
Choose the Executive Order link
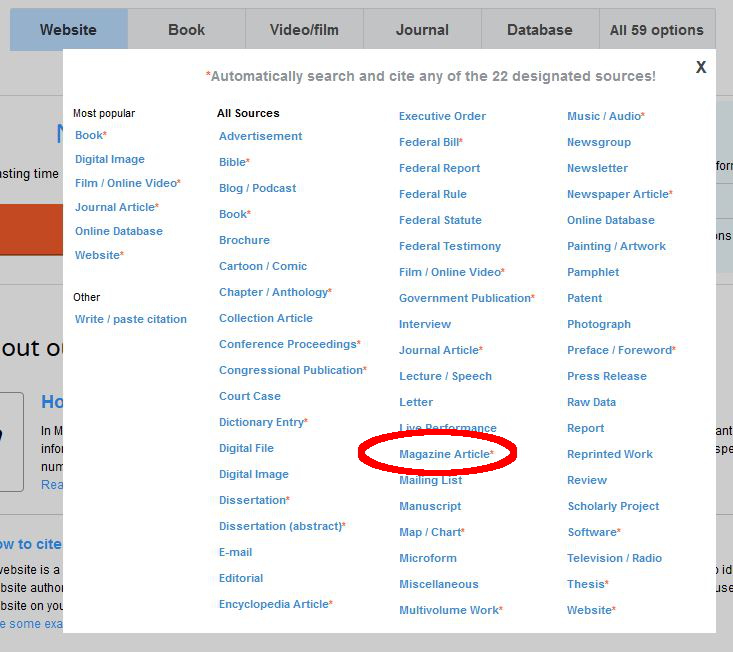(x=442, y=116)
